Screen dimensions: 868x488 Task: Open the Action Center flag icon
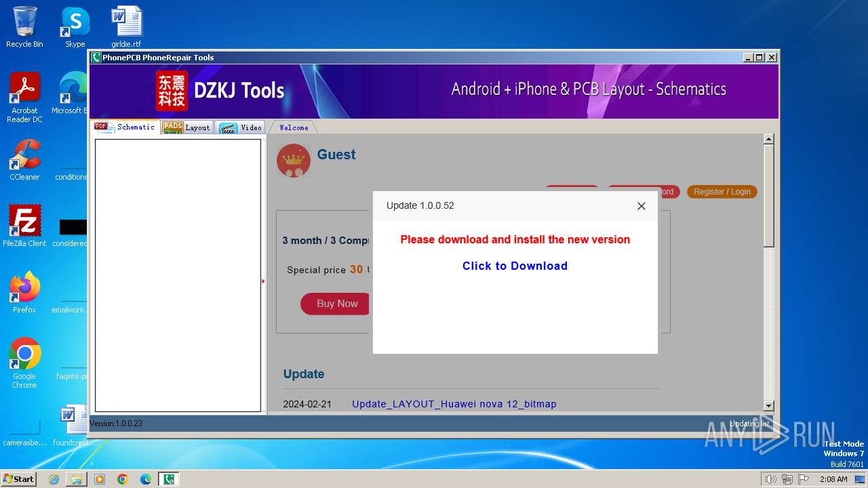[804, 479]
